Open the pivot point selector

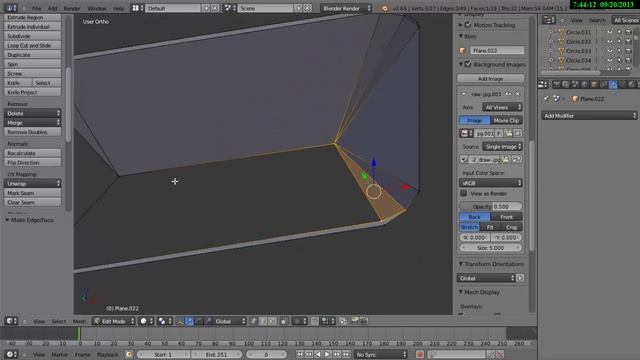coord(164,321)
